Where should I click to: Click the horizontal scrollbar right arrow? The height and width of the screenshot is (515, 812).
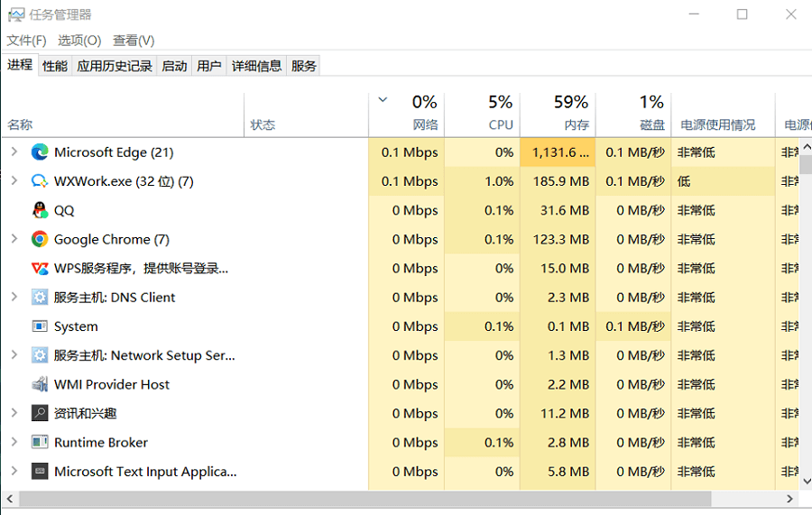(789, 499)
